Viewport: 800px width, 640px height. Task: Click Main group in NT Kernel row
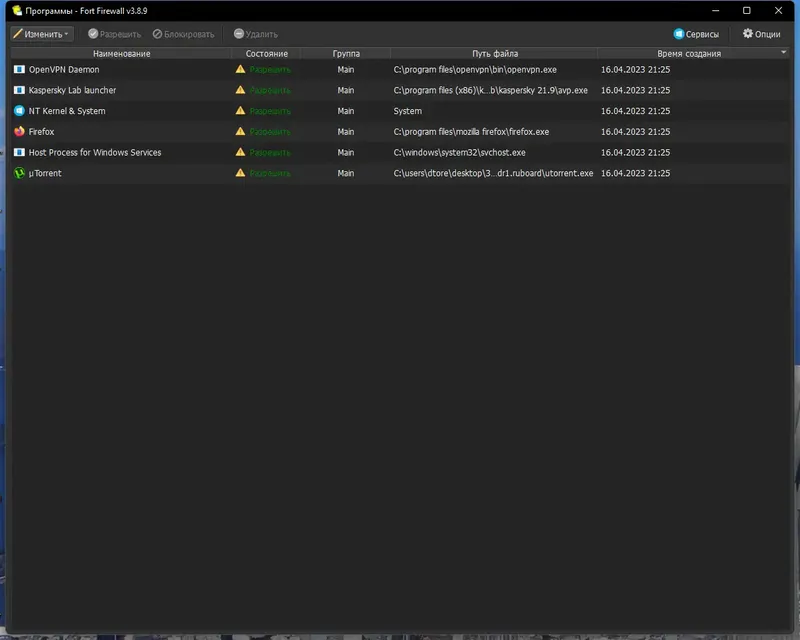[345, 111]
